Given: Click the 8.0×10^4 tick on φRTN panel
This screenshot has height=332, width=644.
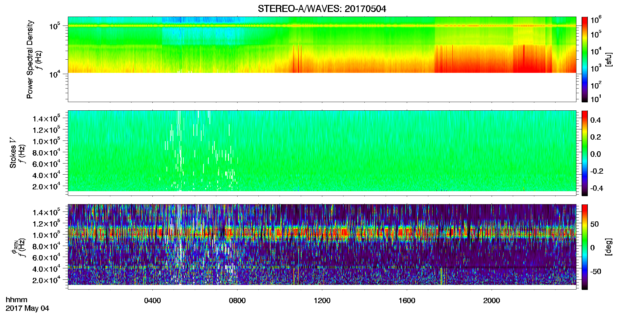Looking at the screenshot, I should pos(46,246).
